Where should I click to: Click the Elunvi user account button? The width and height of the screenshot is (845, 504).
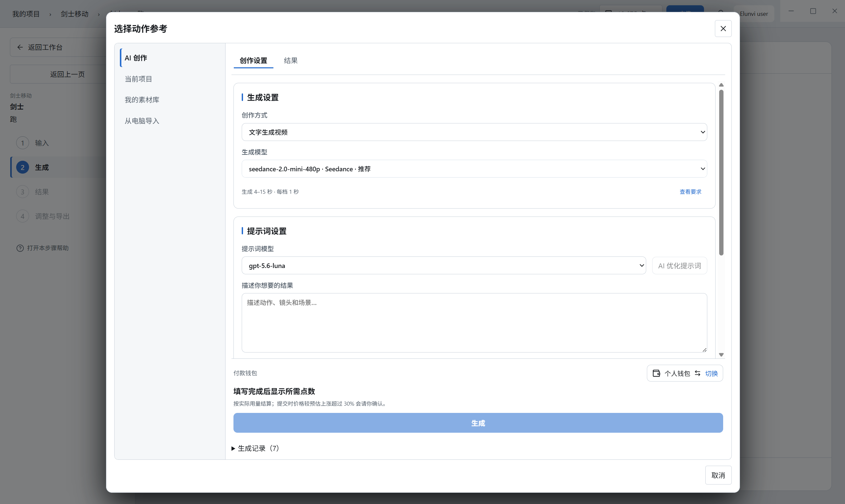click(754, 14)
